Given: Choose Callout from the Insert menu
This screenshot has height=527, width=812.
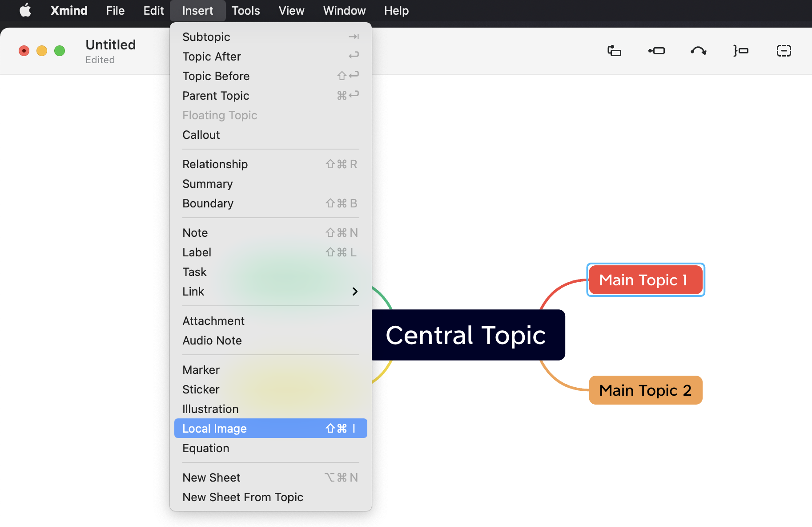Looking at the screenshot, I should click(x=270, y=135).
